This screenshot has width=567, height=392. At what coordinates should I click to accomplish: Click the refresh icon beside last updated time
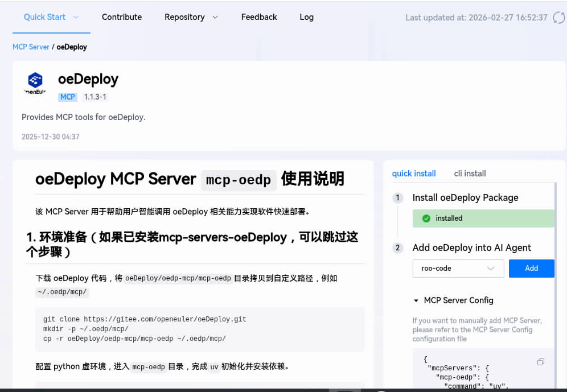[558, 18]
